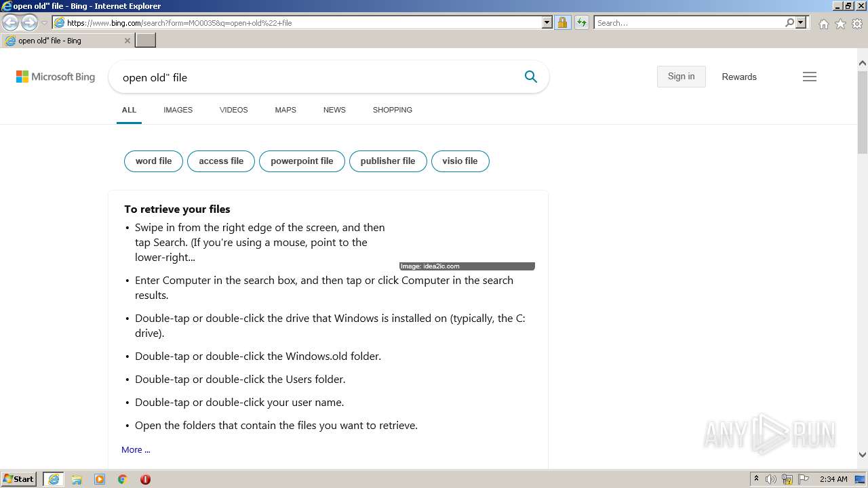Click the Show desktop tray icon

pyautogui.click(x=861, y=479)
